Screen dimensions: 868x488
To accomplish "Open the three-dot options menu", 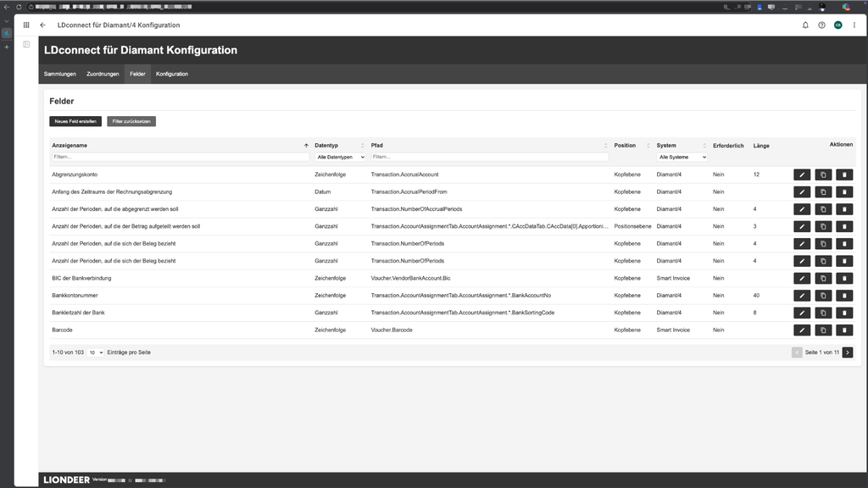I will click(854, 25).
